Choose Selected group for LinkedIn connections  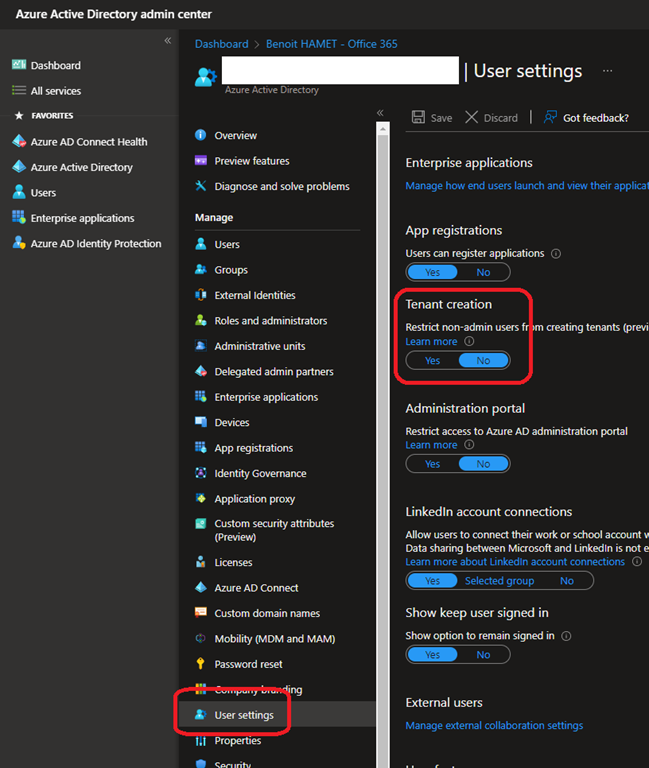pyautogui.click(x=499, y=581)
